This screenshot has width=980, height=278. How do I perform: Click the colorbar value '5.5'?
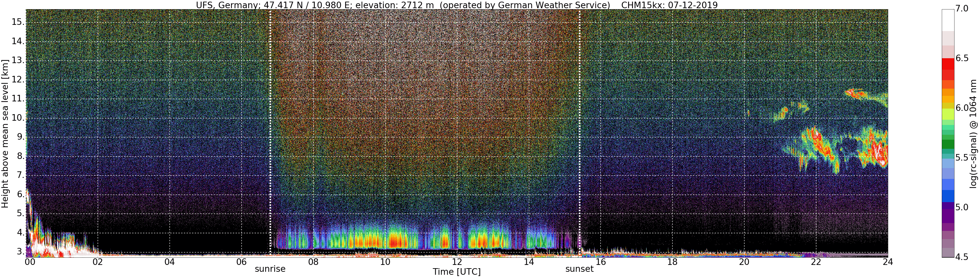962,158
